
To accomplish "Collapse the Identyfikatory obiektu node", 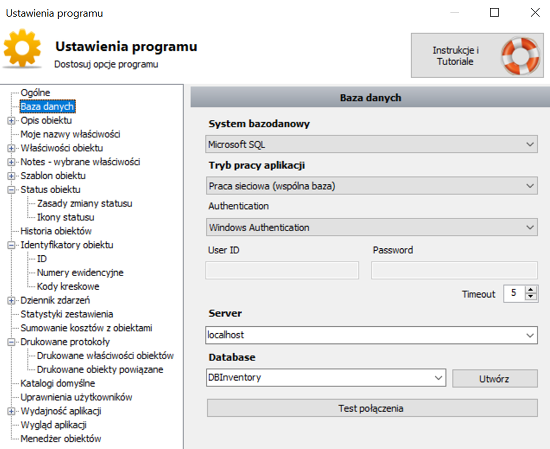I will point(11,245).
